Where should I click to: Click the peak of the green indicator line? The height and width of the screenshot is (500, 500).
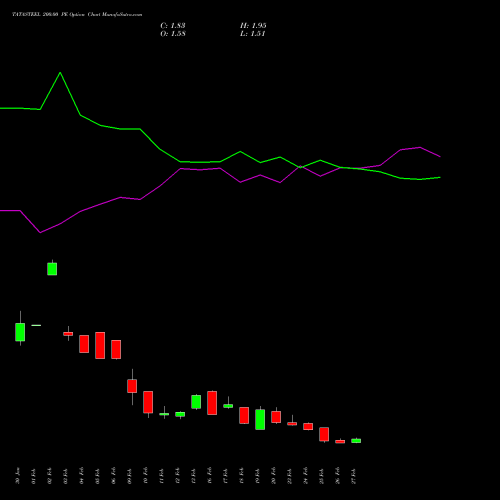click(60, 73)
